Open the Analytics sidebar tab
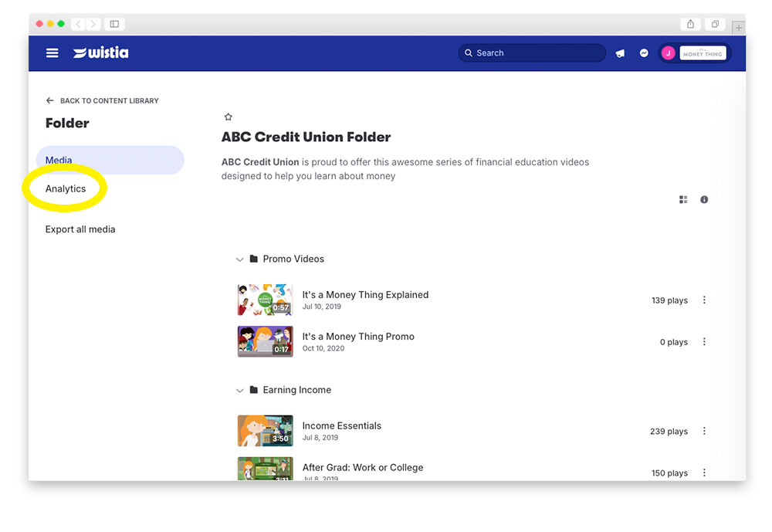 pos(66,188)
